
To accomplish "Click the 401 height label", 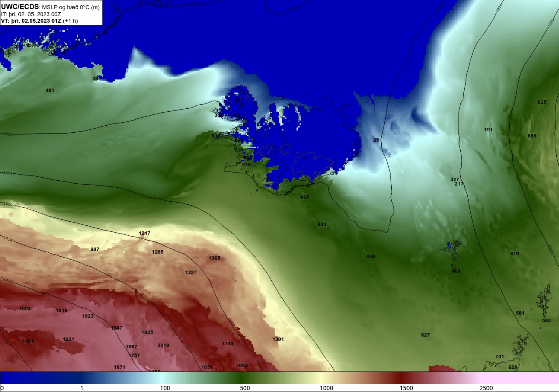I will click(50, 90).
